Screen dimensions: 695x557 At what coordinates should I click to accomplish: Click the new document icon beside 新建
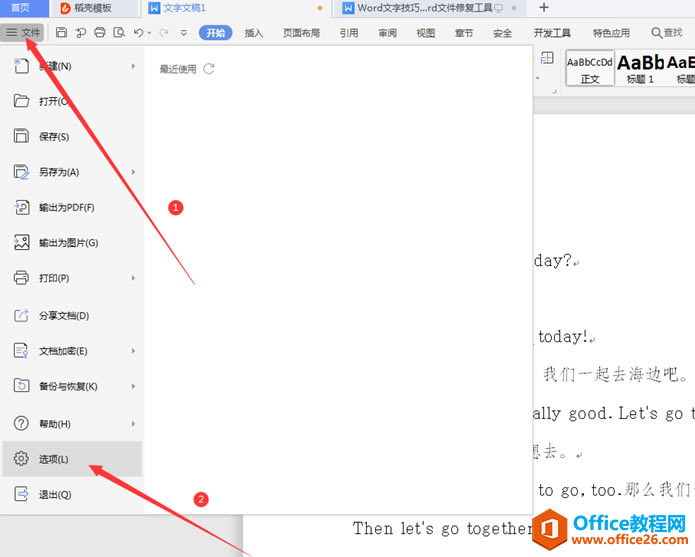[21, 66]
